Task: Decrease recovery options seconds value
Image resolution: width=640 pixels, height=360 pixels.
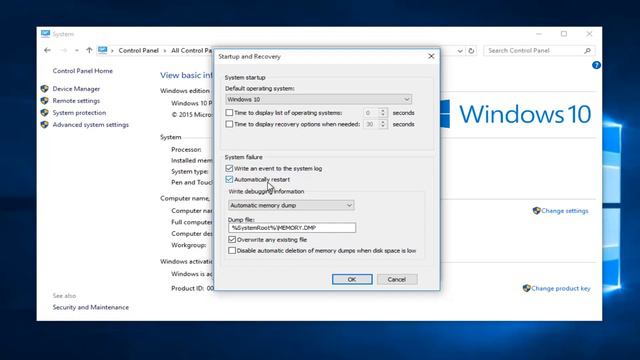Action: (383, 127)
